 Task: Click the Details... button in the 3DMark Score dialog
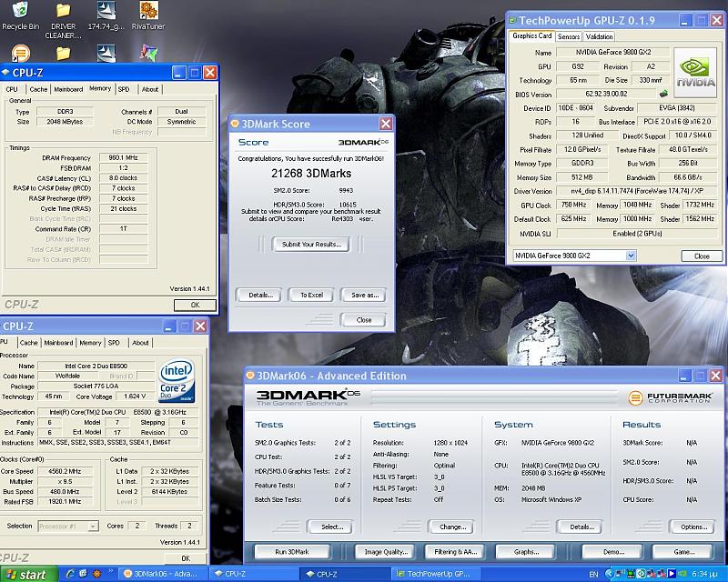(x=260, y=295)
